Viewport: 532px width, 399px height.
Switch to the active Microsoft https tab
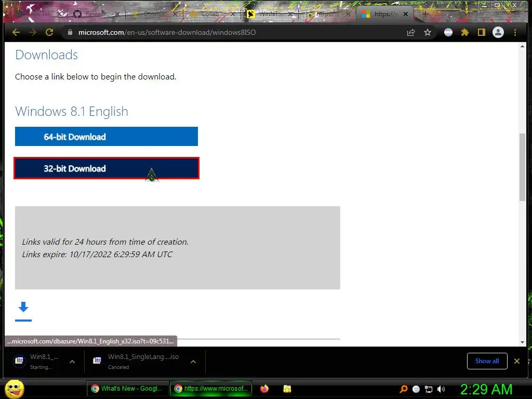(385, 14)
